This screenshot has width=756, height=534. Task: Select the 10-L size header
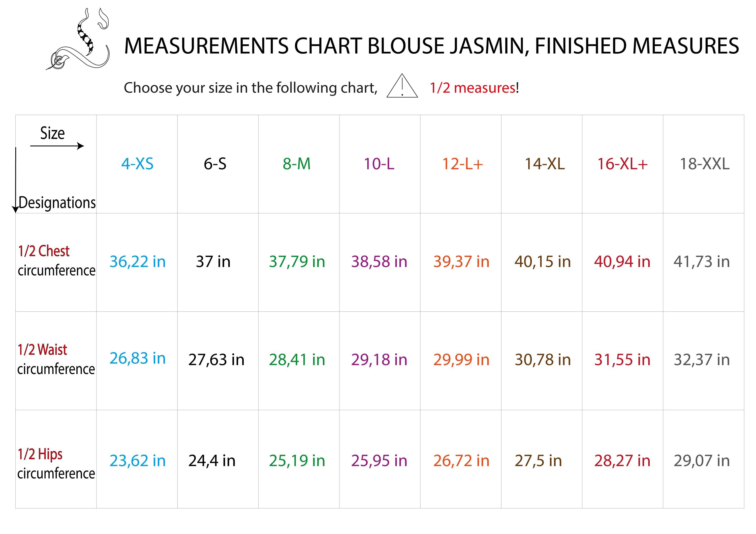click(379, 164)
